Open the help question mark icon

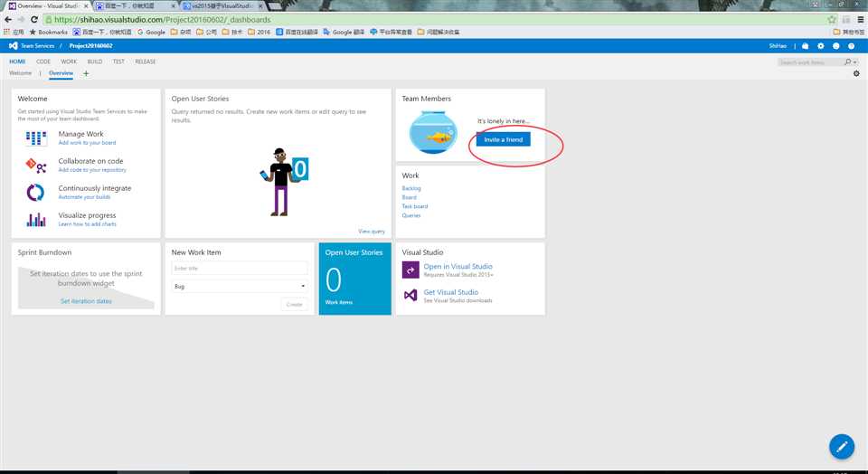pyautogui.click(x=852, y=46)
